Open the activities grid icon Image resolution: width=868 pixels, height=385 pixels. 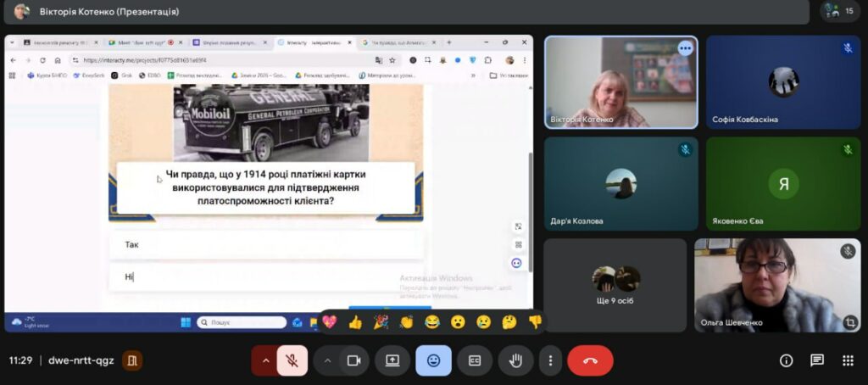click(848, 360)
